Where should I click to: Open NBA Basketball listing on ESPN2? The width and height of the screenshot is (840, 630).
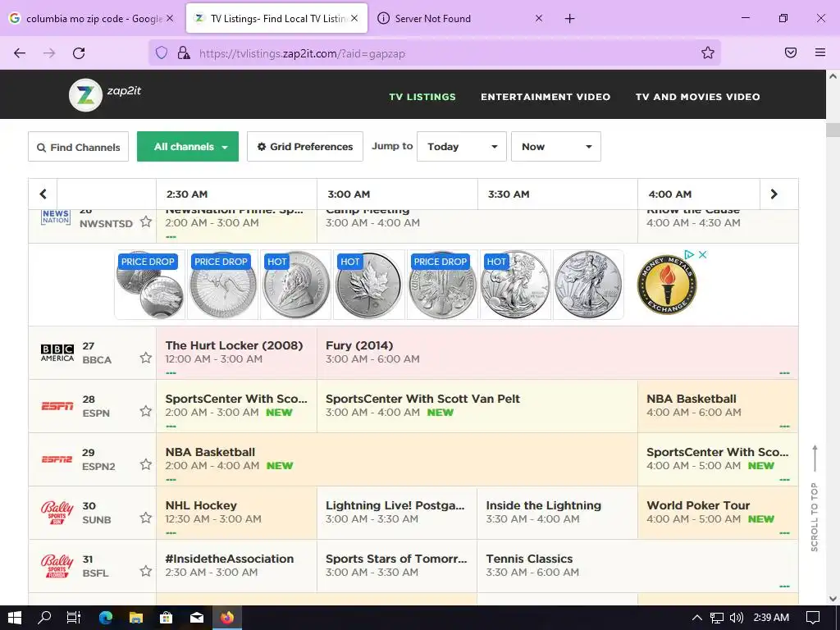click(x=397, y=459)
